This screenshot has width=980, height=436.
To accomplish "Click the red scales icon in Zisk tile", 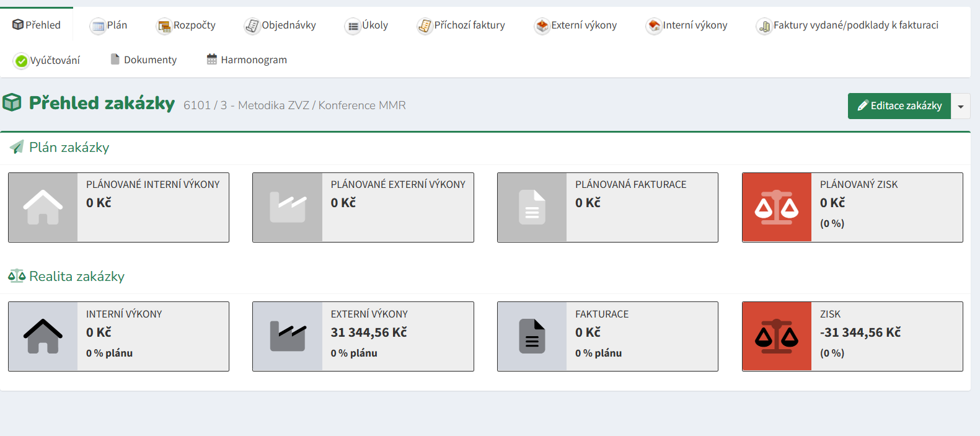I will point(776,336).
